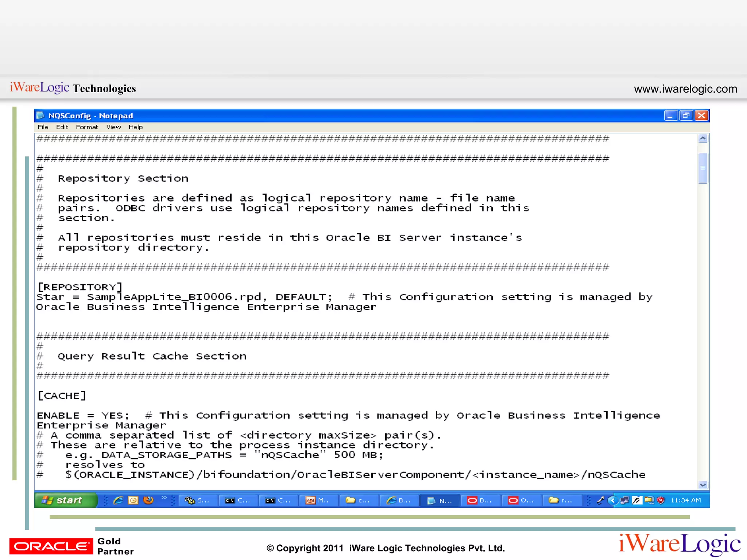Click the scrollbar up arrow
Screen dimensions: 747x560
pyautogui.click(x=703, y=139)
